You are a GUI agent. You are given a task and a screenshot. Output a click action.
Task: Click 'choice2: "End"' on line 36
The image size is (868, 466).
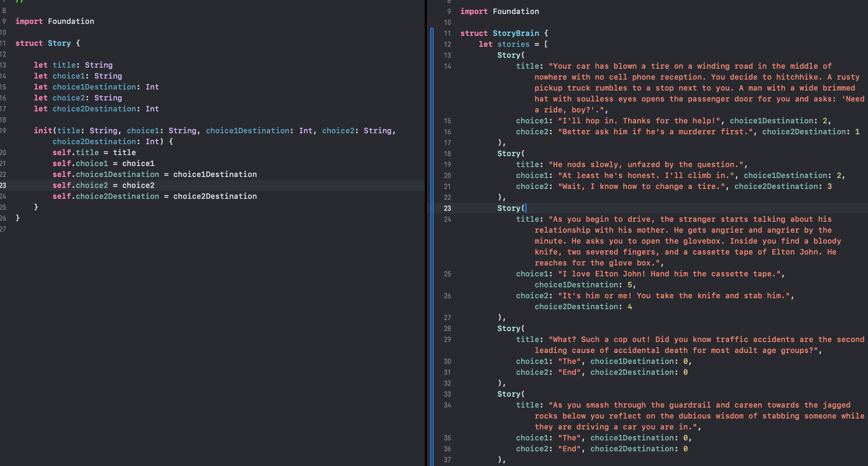pyautogui.click(x=548, y=449)
